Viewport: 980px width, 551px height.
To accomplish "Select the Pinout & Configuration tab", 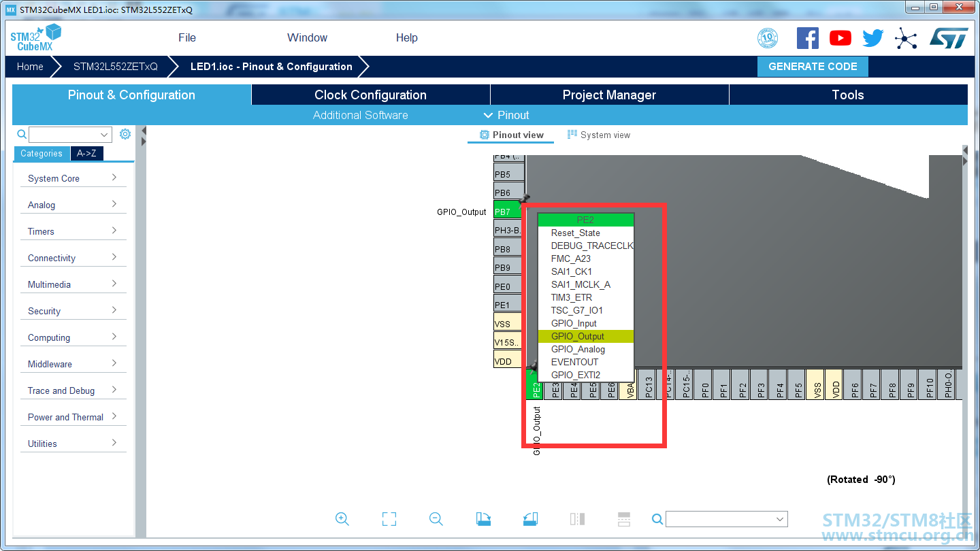I will [131, 95].
